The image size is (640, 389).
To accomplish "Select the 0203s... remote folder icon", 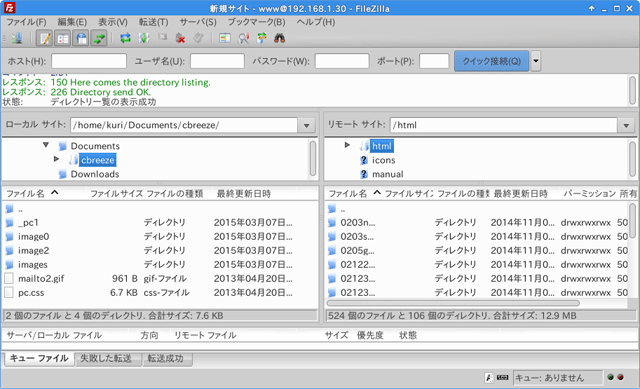I will pyautogui.click(x=332, y=237).
